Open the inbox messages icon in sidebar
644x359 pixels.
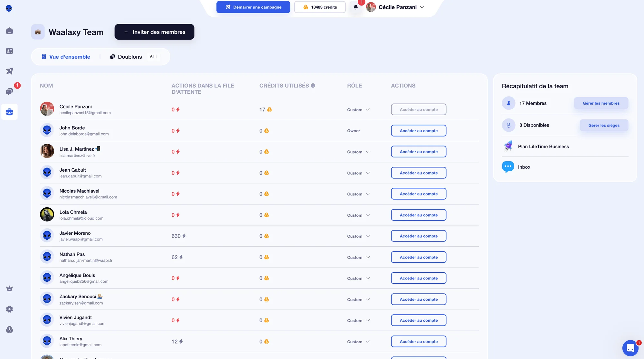pos(9,92)
